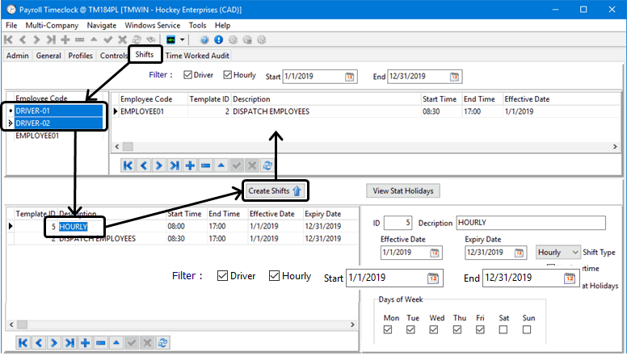Click the refresh icon in upper grid navigator
The width and height of the screenshot is (627, 364).
(x=267, y=165)
